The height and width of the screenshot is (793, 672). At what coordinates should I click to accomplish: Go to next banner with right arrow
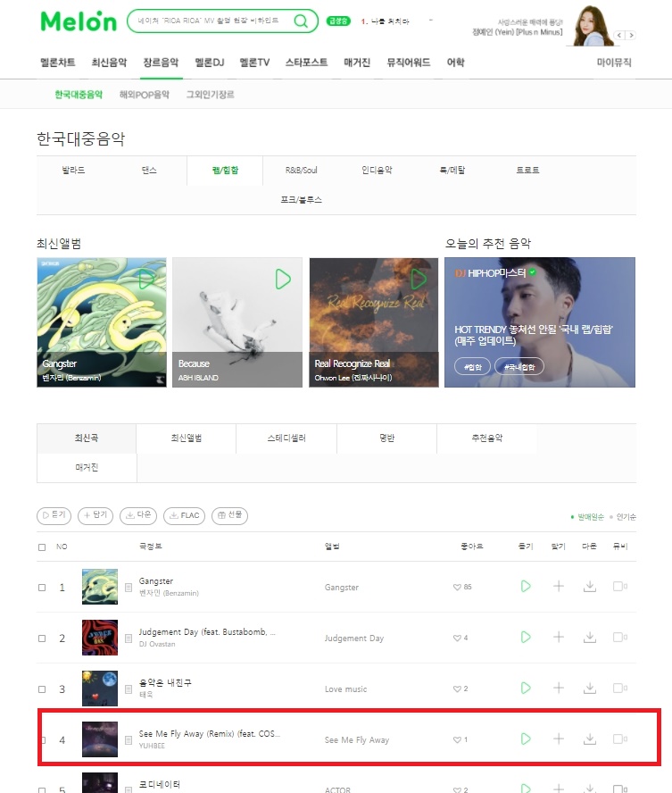pyautogui.click(x=631, y=35)
